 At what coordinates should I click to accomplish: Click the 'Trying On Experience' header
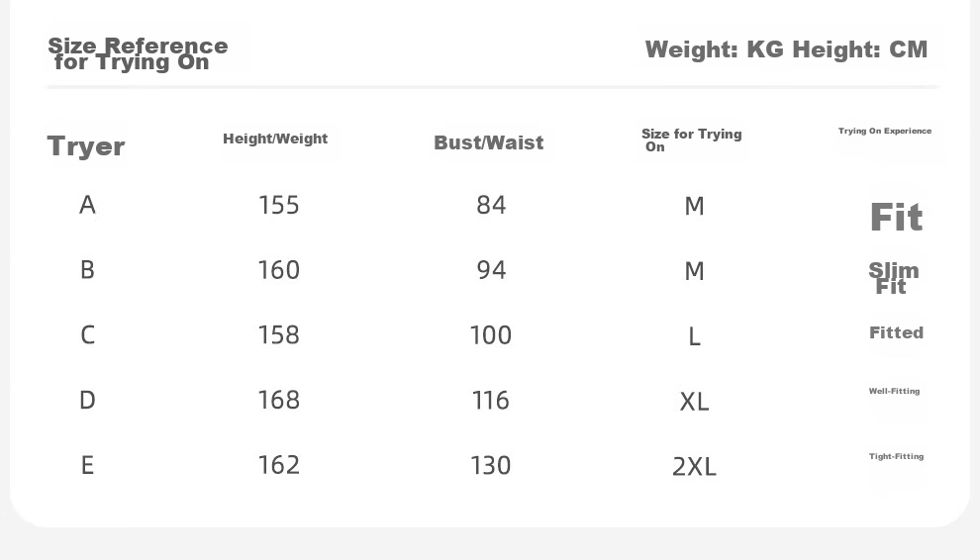885,131
